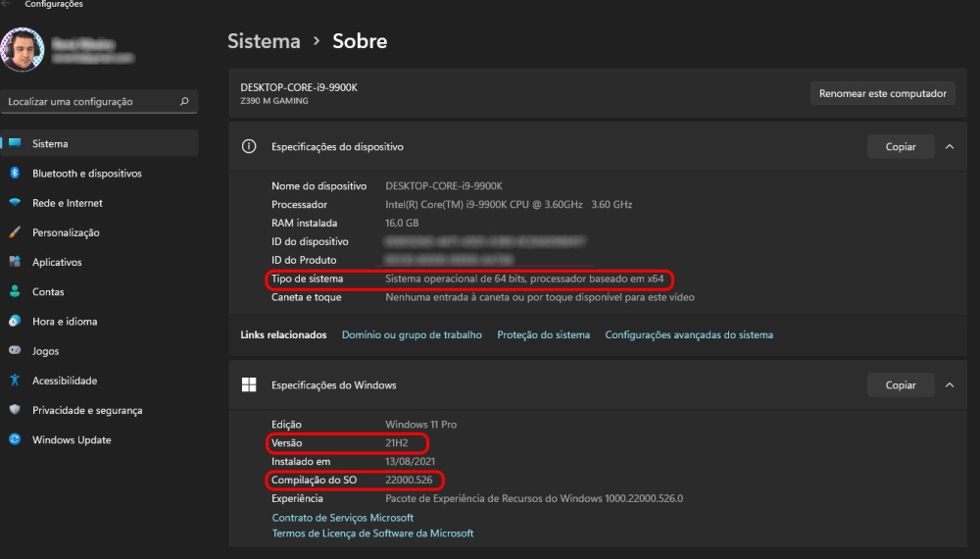Click Renomear este computador button
Image resolution: width=980 pixels, height=559 pixels.
click(883, 93)
